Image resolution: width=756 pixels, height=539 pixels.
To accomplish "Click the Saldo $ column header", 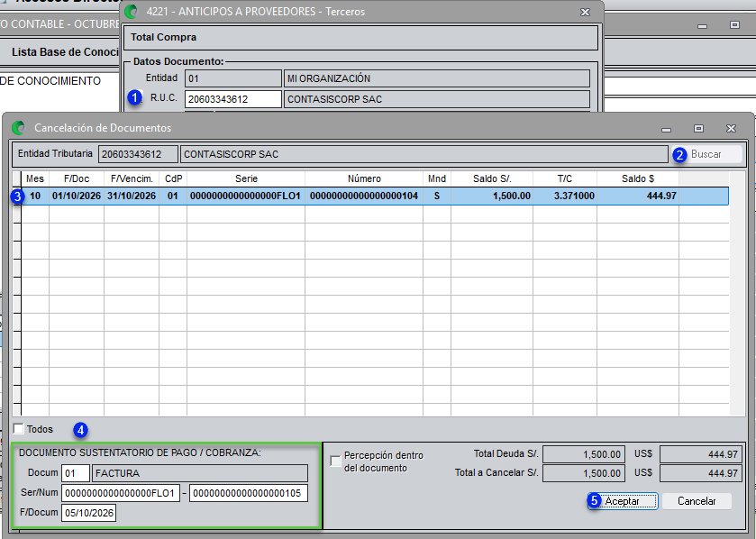I will tap(638, 178).
